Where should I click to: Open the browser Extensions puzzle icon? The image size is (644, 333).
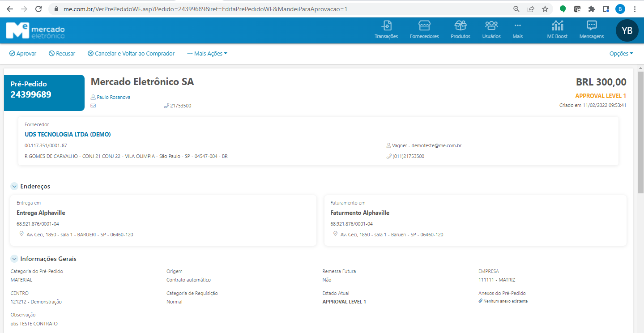point(592,9)
